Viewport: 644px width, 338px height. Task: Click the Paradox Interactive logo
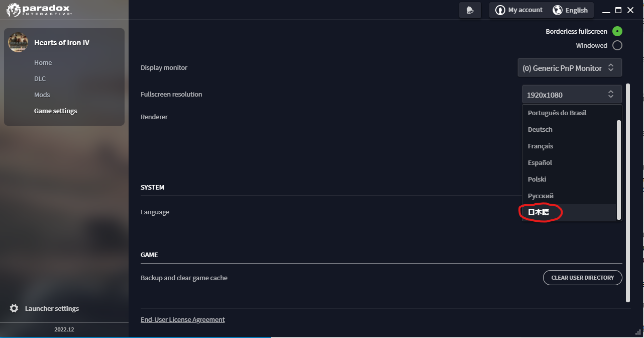pyautogui.click(x=39, y=10)
